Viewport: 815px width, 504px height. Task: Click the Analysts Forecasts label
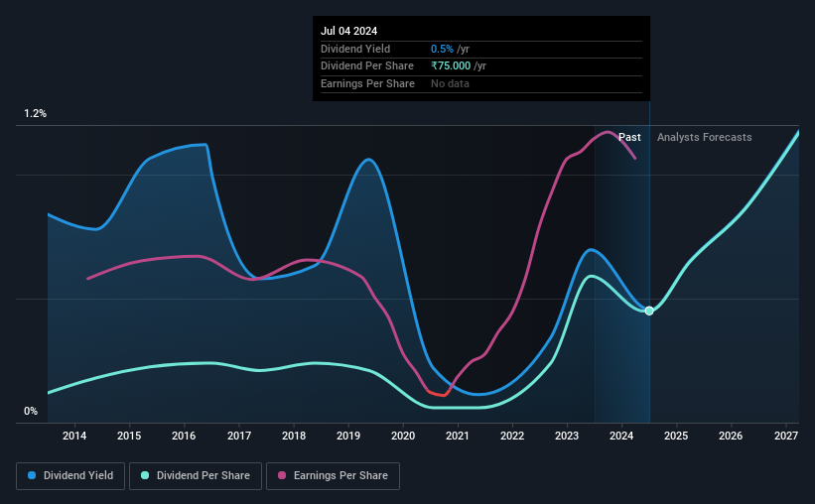point(704,137)
